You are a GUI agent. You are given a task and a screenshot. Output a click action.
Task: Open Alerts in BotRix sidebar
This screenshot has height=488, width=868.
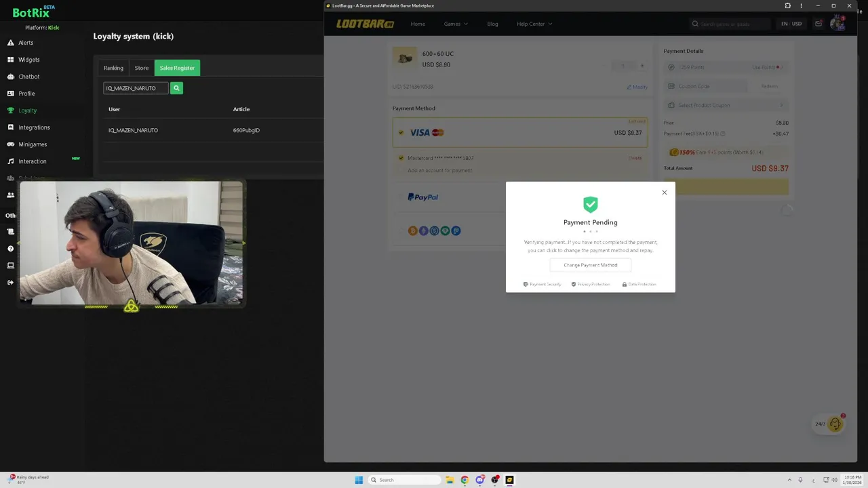pos(20,43)
